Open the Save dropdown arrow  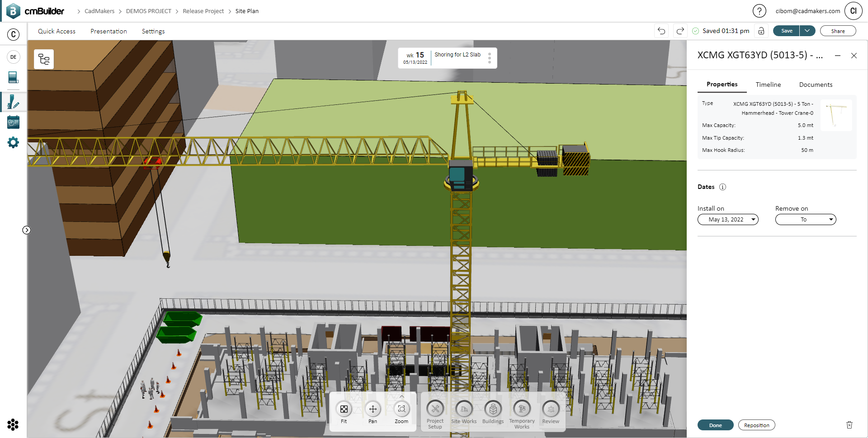807,31
